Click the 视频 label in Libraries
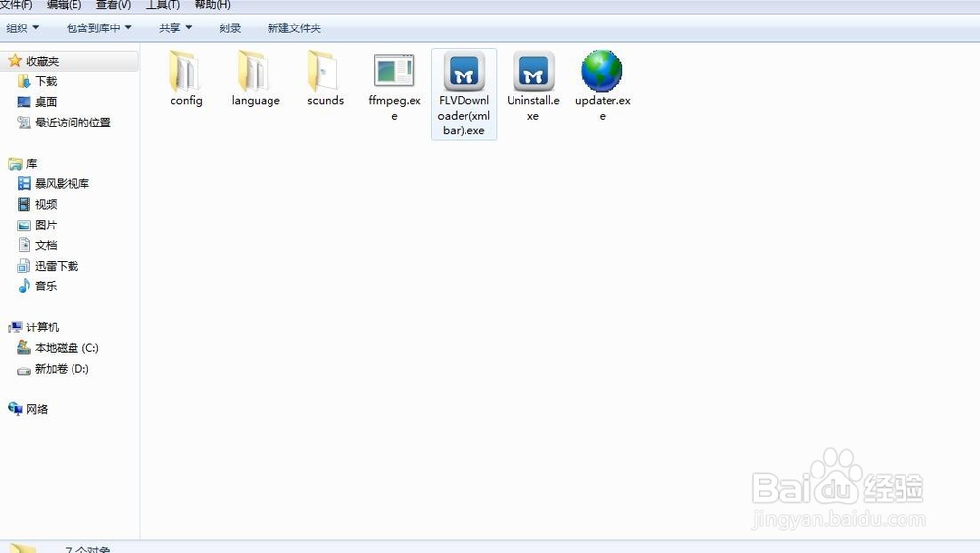980x553 pixels. [46, 205]
